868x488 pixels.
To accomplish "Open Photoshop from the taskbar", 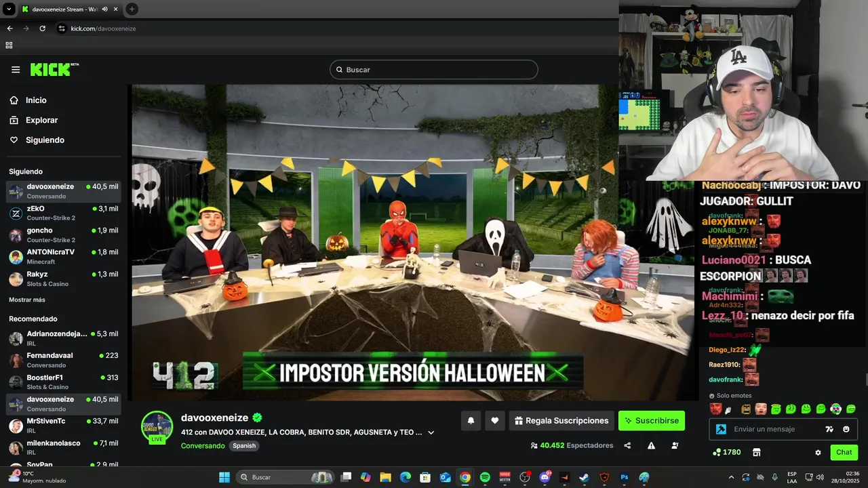I will tap(625, 477).
